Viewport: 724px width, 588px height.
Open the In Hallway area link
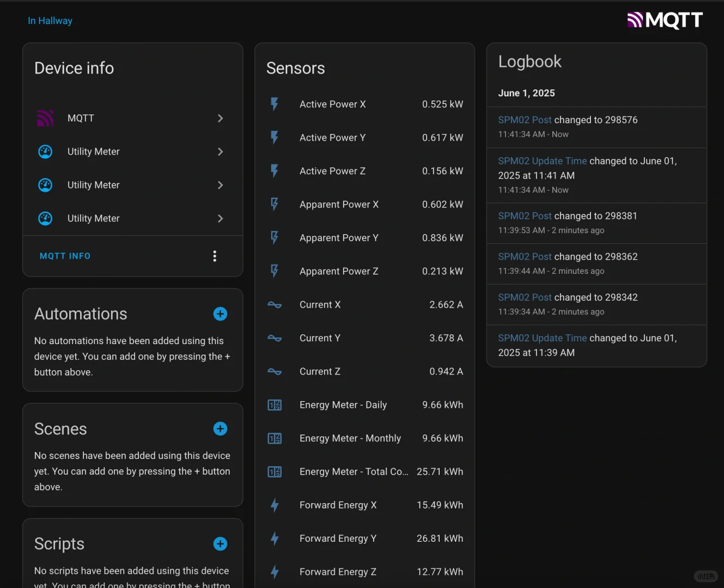click(x=50, y=21)
